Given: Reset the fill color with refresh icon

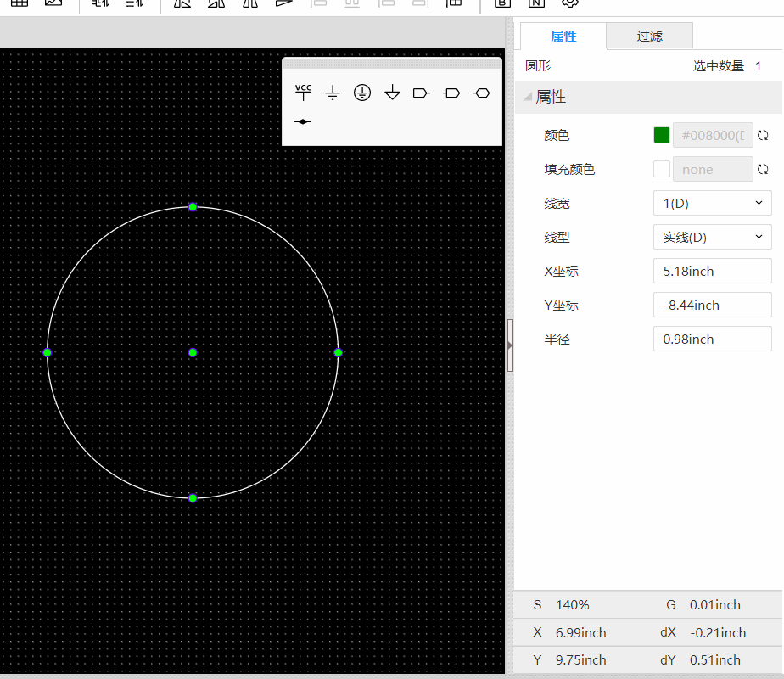Looking at the screenshot, I should [x=762, y=168].
